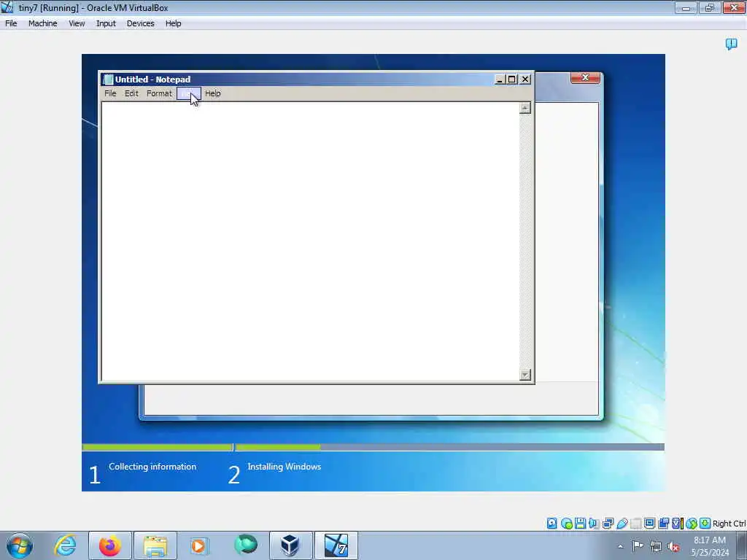Image resolution: width=747 pixels, height=560 pixels.
Task: Click the virtualization features V indicator
Action: click(x=677, y=524)
